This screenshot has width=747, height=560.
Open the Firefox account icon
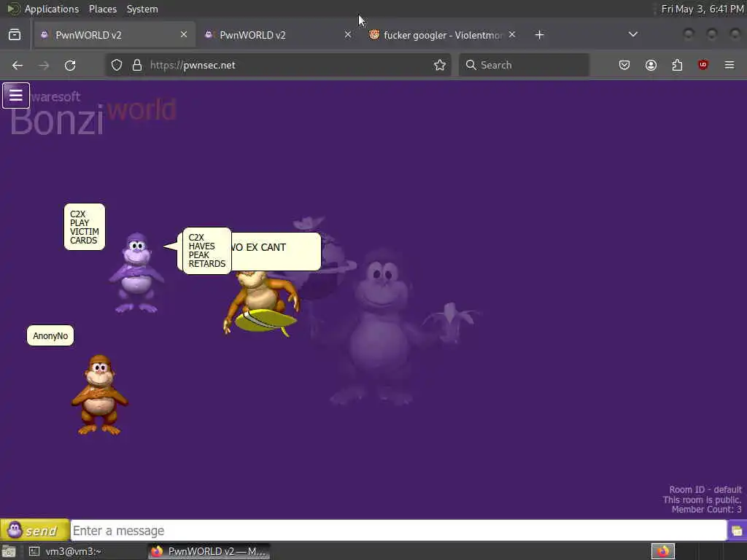tap(651, 65)
